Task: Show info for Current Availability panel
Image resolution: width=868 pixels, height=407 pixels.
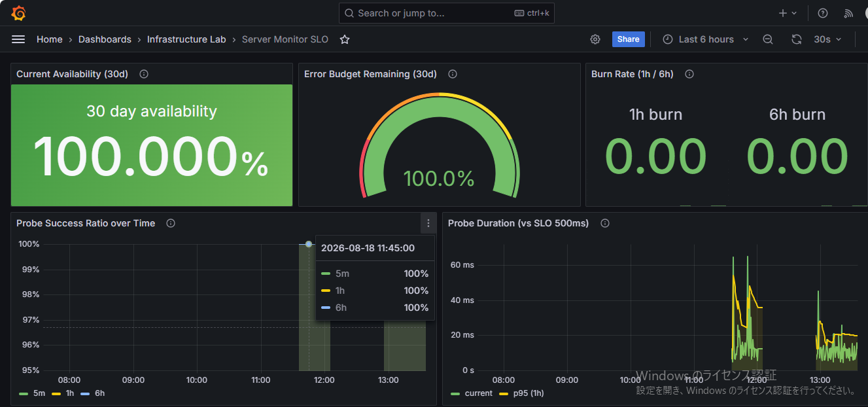Action: pyautogui.click(x=144, y=74)
